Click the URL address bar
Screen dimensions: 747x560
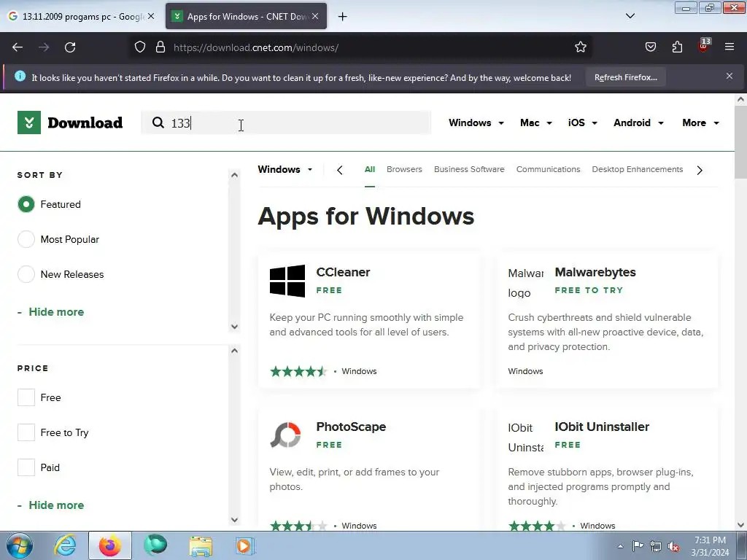click(x=360, y=47)
